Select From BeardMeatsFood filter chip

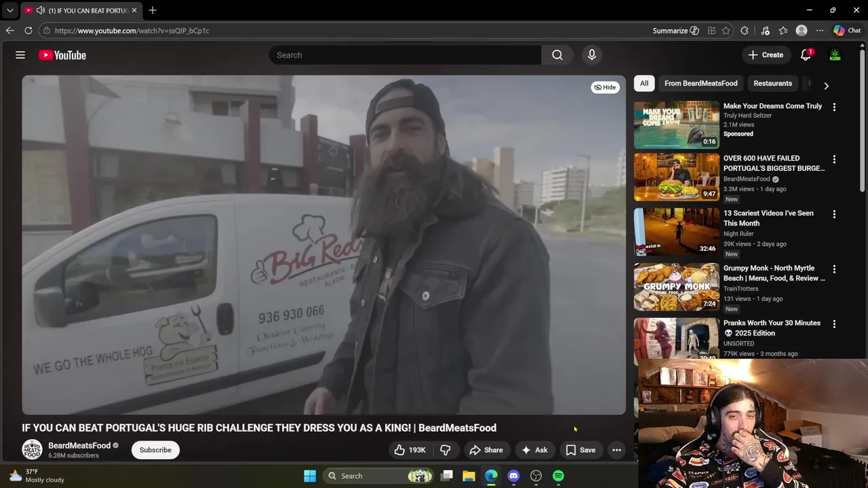[x=701, y=83]
